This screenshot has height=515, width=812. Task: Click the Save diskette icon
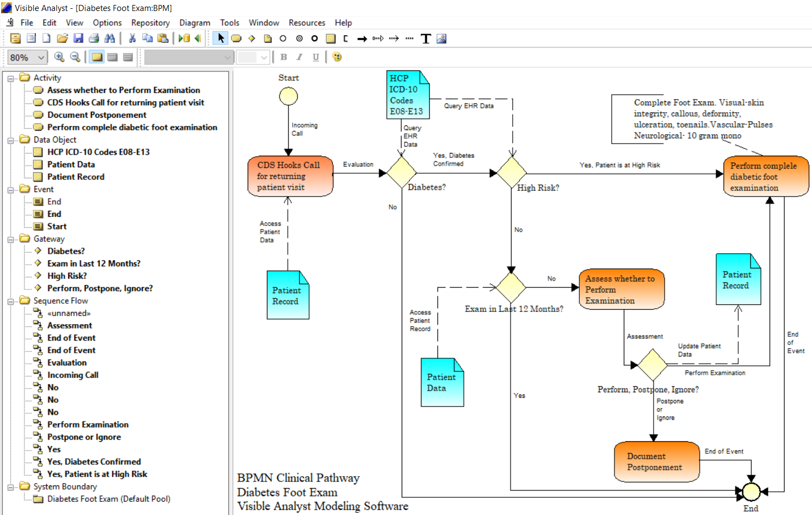click(78, 39)
